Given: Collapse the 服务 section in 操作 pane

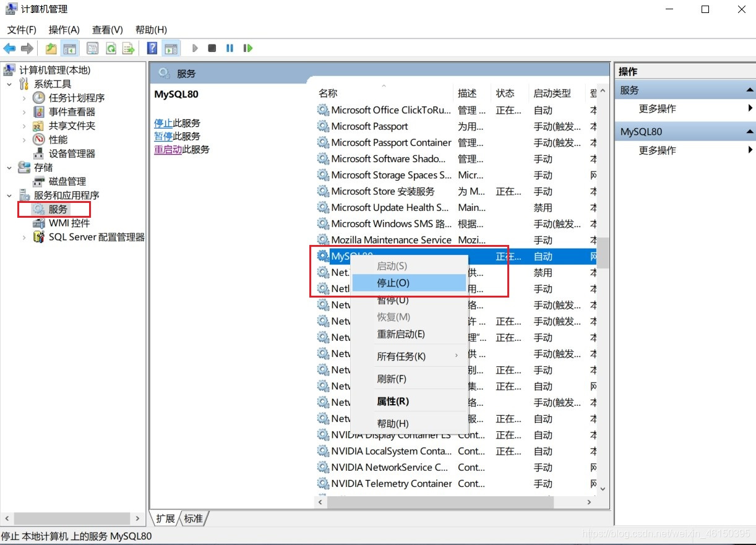Looking at the screenshot, I should pos(749,90).
